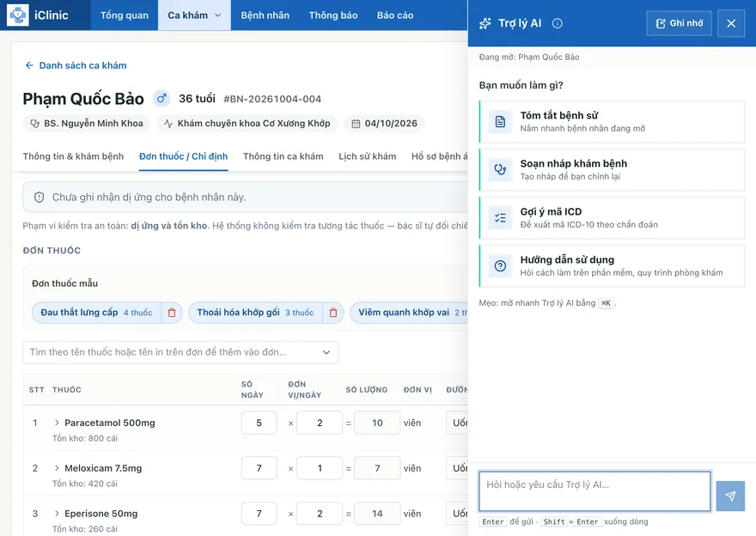Choose Gợi ý mã ICD suggestion
The image size is (756, 536).
point(612,218)
